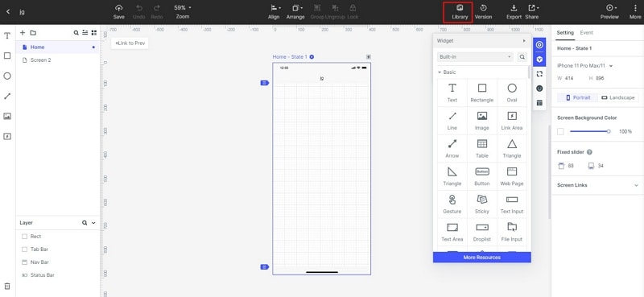
Task: Choose the Arrow widget
Action: click(x=452, y=149)
